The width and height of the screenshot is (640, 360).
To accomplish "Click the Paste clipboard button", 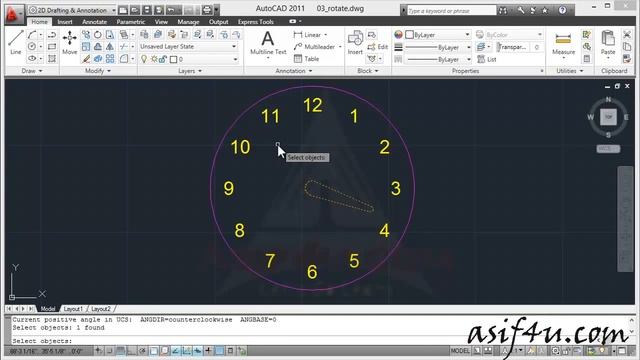I will (608, 43).
